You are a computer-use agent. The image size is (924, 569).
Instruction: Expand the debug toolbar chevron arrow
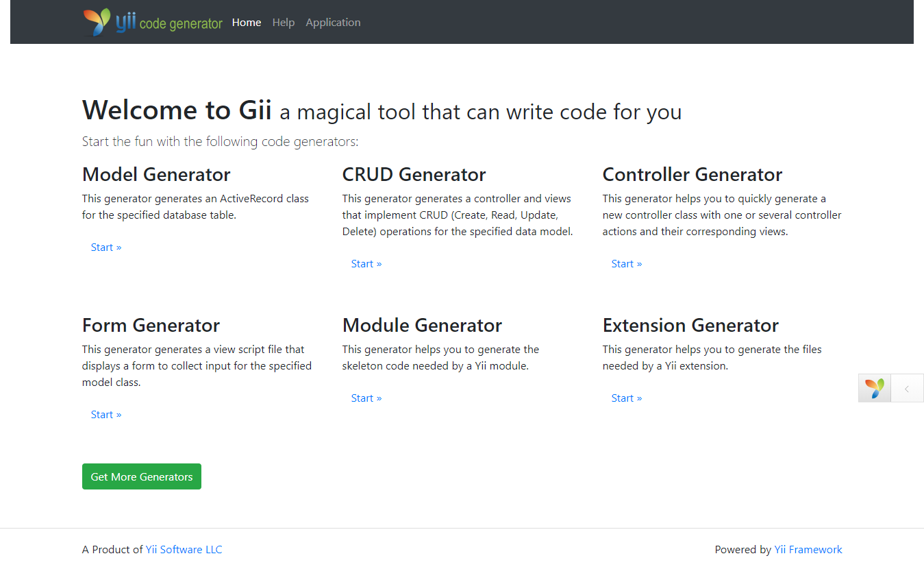(x=907, y=389)
